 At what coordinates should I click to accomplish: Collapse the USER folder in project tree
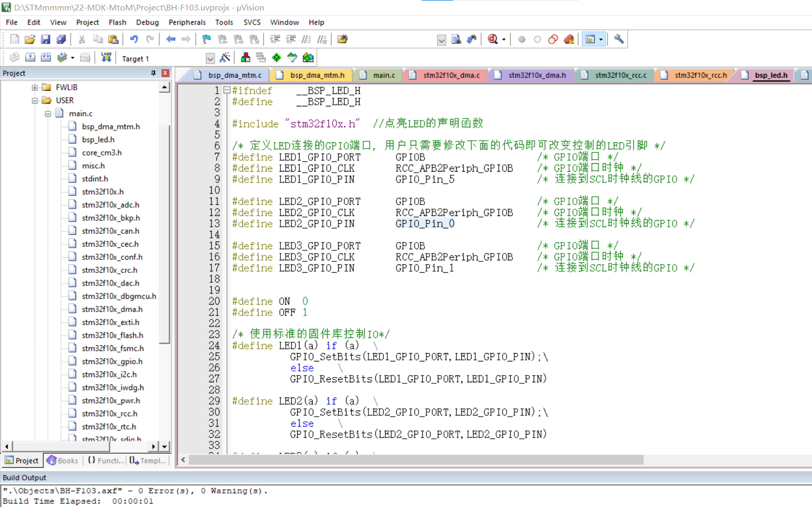click(35, 100)
